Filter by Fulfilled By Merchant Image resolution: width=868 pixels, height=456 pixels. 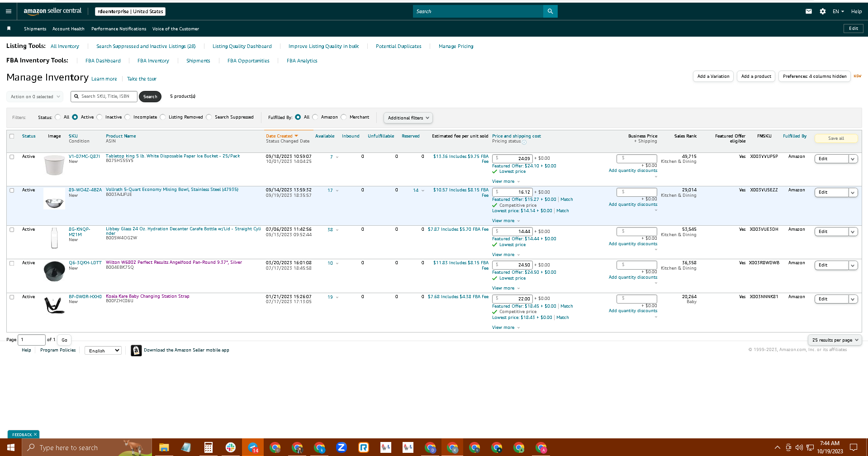[344, 117]
